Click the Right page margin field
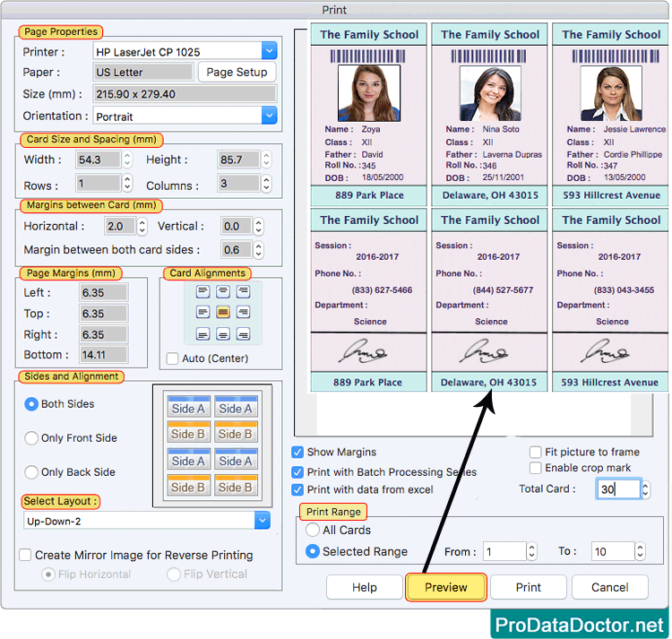Screen dimensions: 672x639 pyautogui.click(x=103, y=334)
